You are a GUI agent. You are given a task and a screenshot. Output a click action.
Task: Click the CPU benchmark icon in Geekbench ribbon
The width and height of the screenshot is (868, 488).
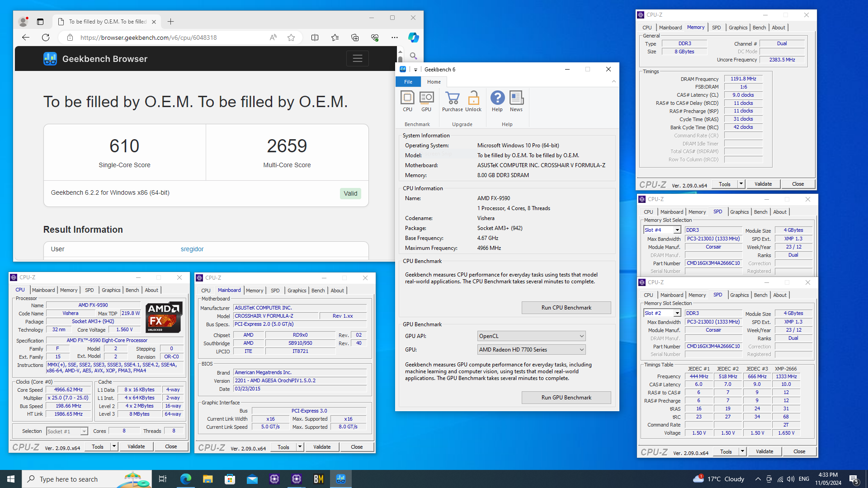(407, 101)
